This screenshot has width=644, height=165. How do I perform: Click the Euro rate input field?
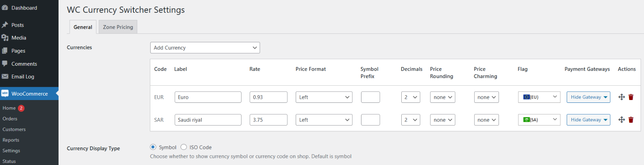point(268,97)
